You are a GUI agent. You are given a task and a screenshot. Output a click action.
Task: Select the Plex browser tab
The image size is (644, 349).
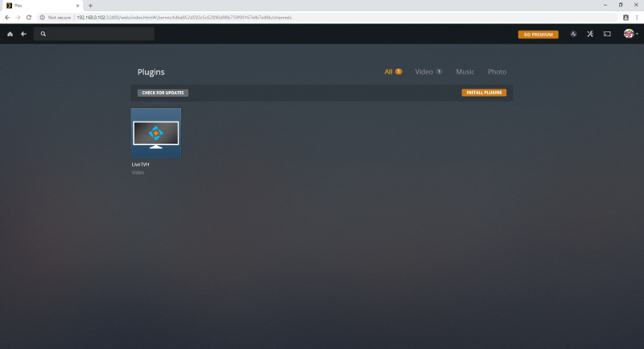coord(42,6)
